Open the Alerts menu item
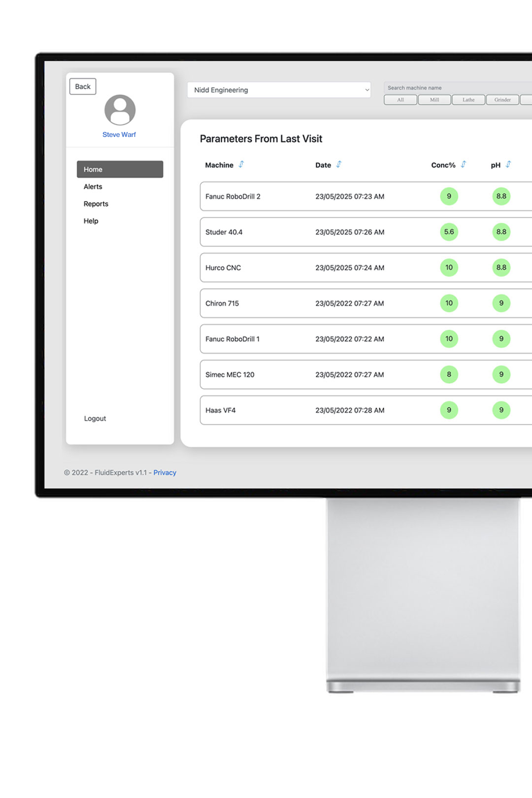 tap(93, 187)
